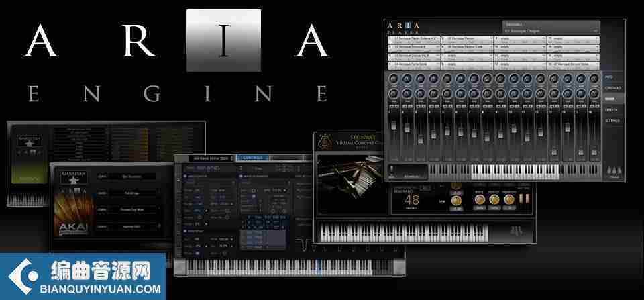
Task: Click the Steinway lyre logo icon
Action: (x=326, y=142)
